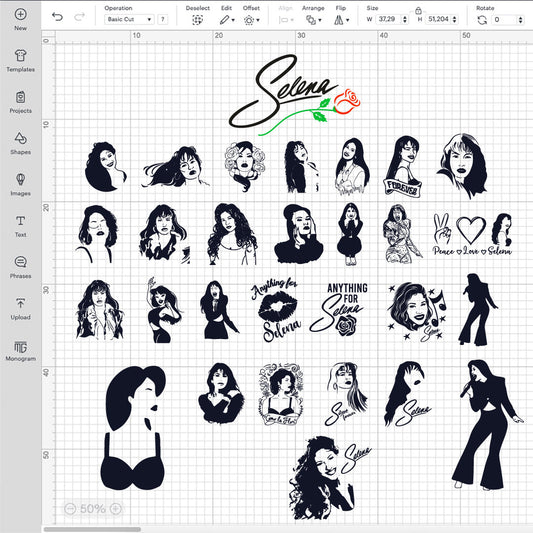Open the Templates panel
Screen dimensions: 533x533
pyautogui.click(x=20, y=61)
